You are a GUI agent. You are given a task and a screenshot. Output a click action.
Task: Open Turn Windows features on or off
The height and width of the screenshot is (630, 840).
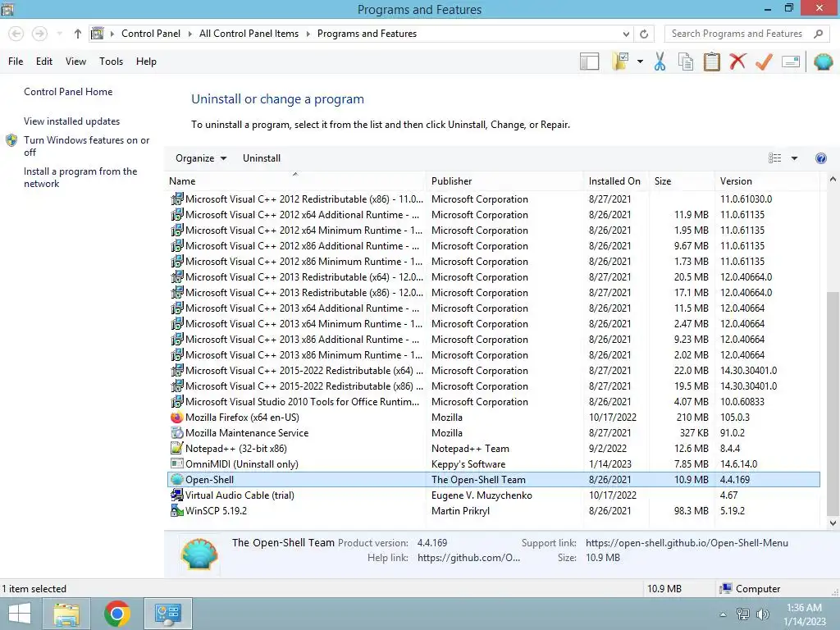click(86, 146)
